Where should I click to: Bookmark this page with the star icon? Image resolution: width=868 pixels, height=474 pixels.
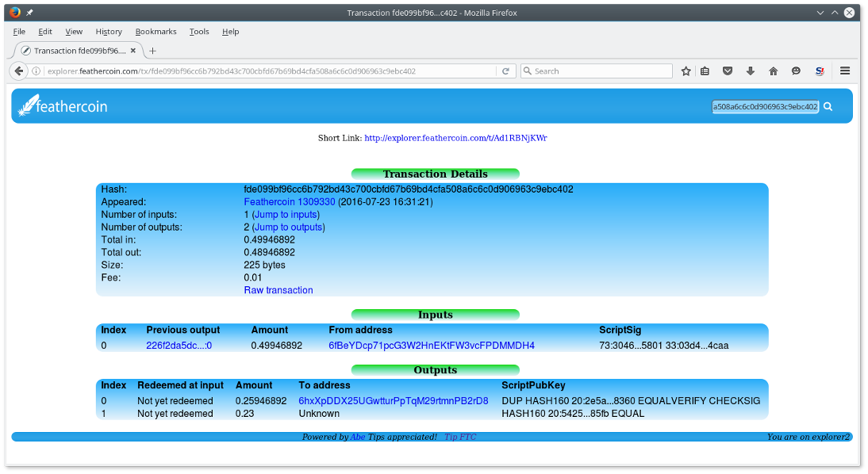pyautogui.click(x=686, y=71)
